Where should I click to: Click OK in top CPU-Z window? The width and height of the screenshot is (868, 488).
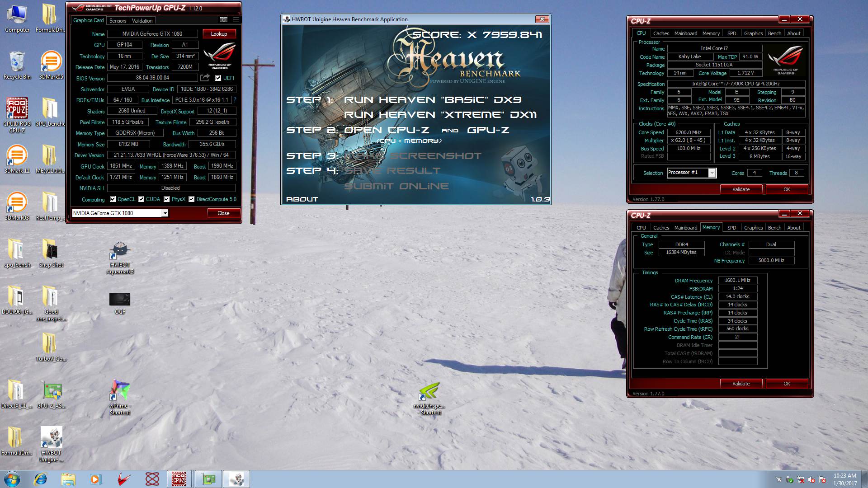(787, 189)
